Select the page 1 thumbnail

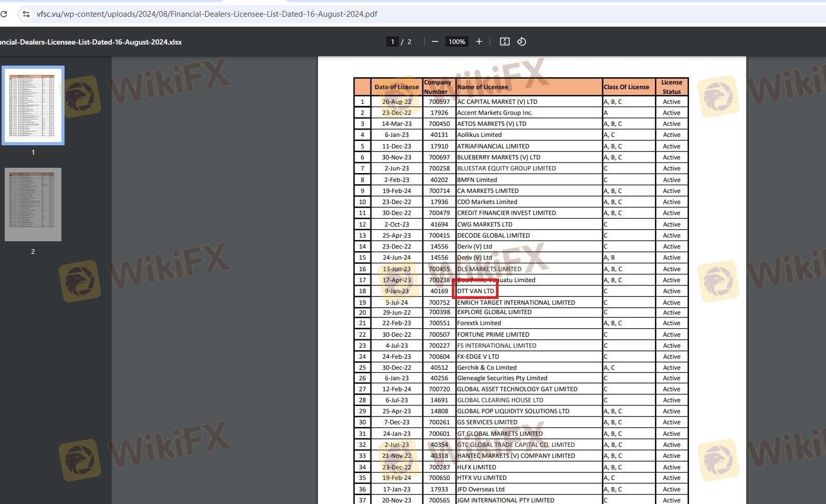pos(33,105)
